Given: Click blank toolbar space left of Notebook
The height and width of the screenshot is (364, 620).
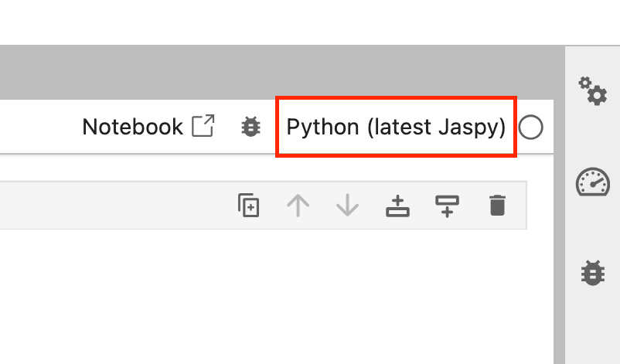Looking at the screenshot, I should click(39, 127).
